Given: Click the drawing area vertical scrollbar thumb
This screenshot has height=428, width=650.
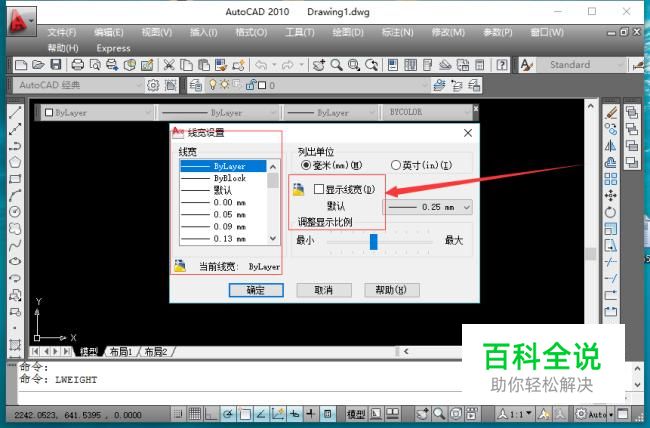Looking at the screenshot, I should [591, 254].
